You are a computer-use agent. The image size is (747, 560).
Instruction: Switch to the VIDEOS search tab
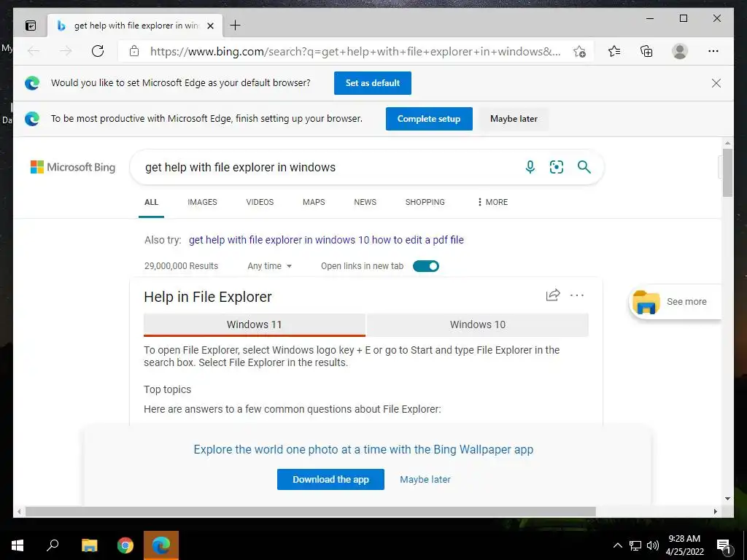pos(260,202)
